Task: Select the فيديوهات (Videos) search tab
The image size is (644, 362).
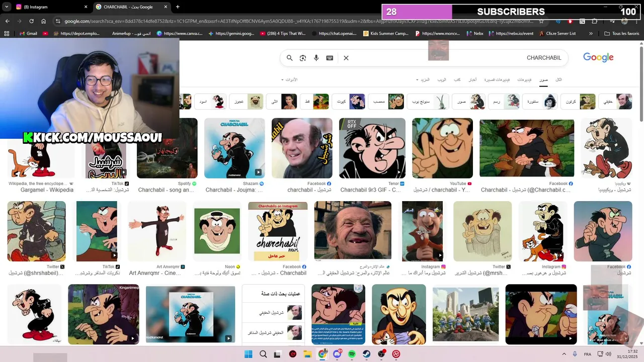Action: pos(524,79)
